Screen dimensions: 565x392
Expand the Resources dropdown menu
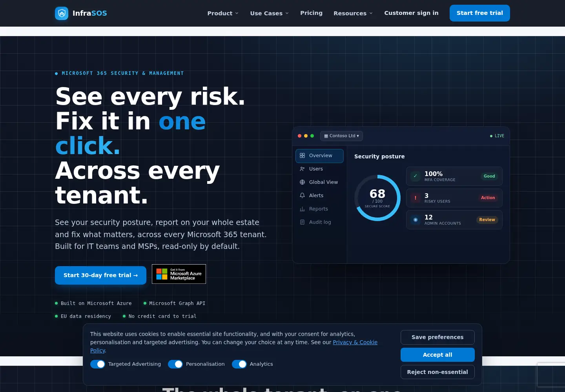(353, 13)
